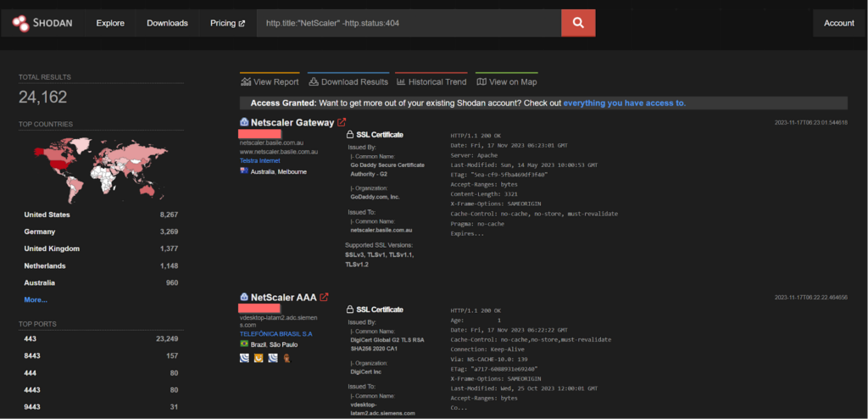Click the View on Map icon
This screenshot has height=419, width=868.
[x=481, y=82]
